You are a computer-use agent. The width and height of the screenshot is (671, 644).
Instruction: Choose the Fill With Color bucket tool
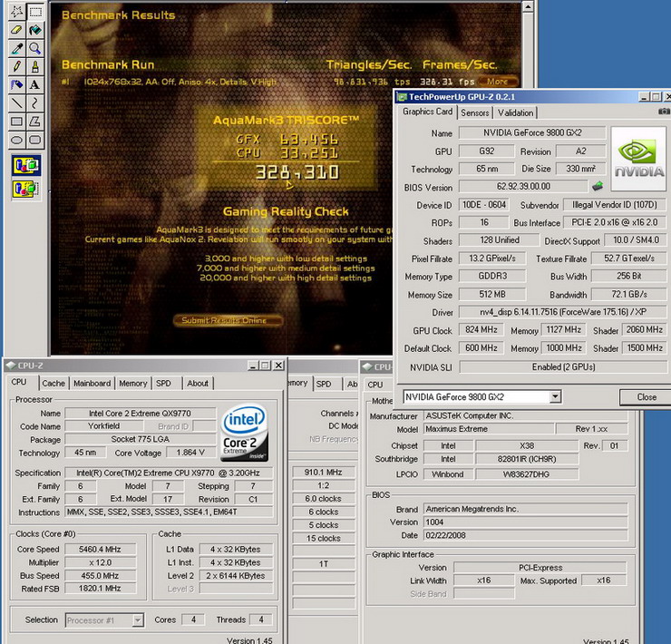pos(35,30)
